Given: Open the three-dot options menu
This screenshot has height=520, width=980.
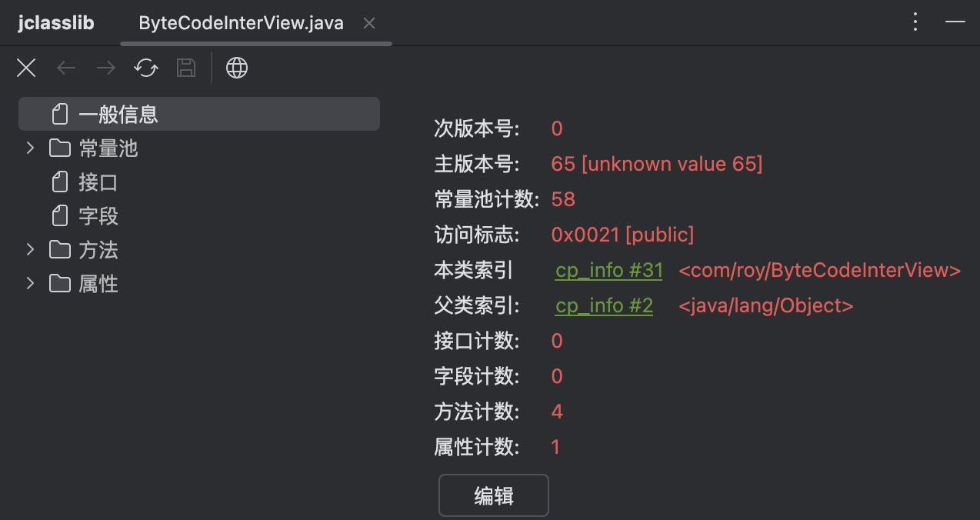Looking at the screenshot, I should 915,22.
